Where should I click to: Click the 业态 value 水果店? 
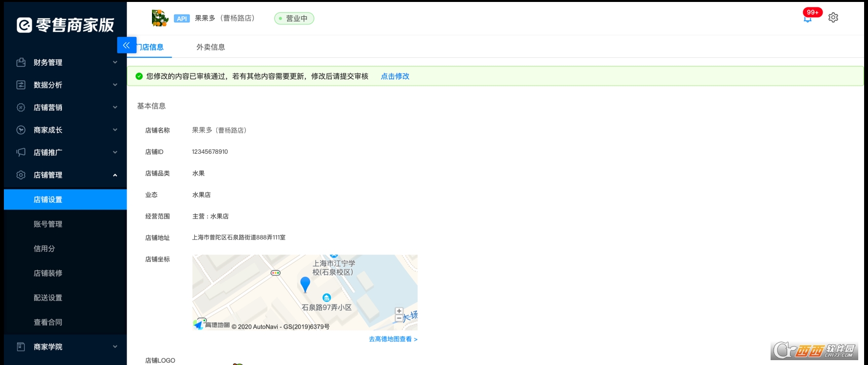pyautogui.click(x=202, y=195)
